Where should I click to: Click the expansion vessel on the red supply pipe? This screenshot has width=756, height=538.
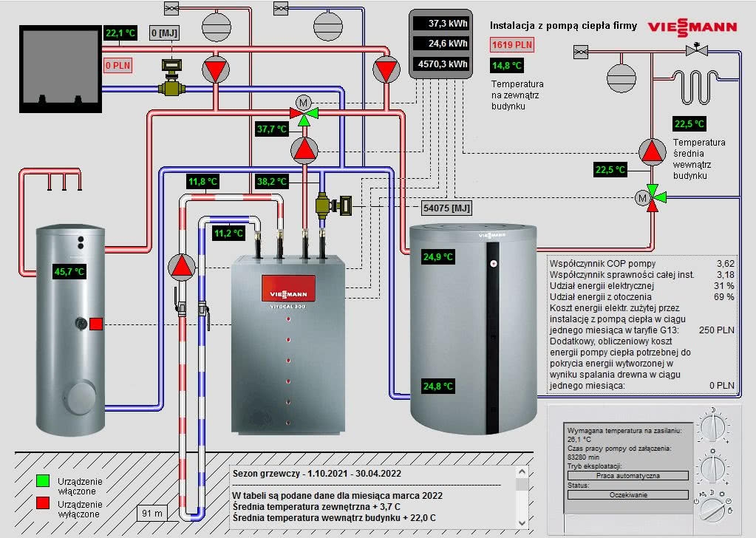pos(217,27)
